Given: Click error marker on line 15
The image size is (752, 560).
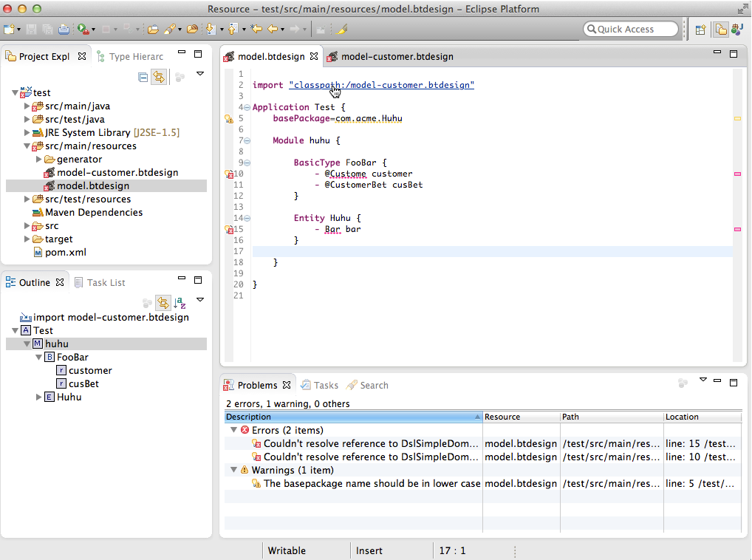Looking at the screenshot, I should (229, 229).
